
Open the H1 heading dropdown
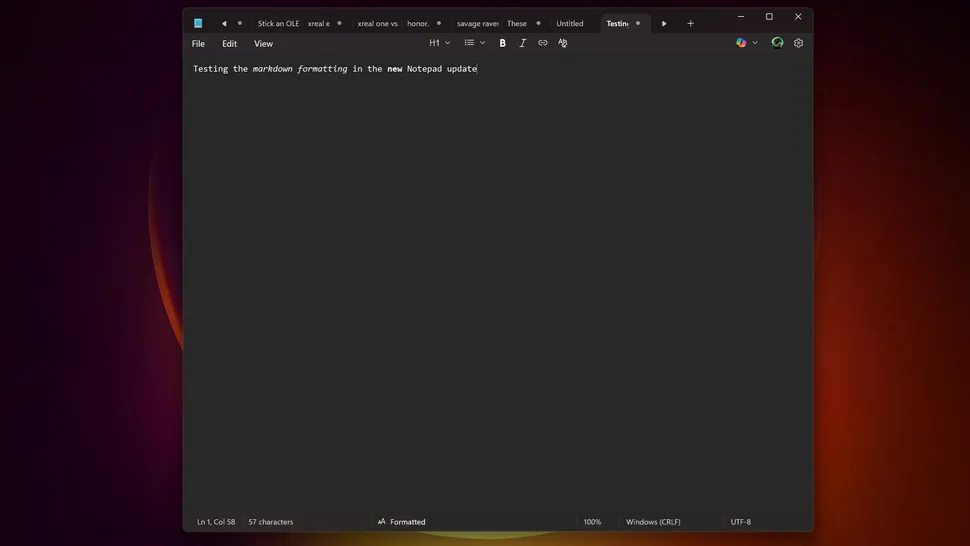(x=439, y=43)
